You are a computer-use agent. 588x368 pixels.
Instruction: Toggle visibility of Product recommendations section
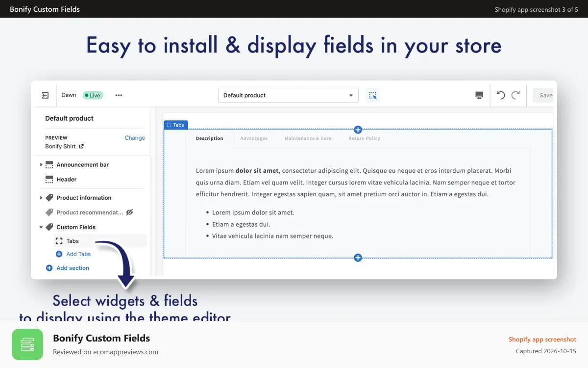129,212
